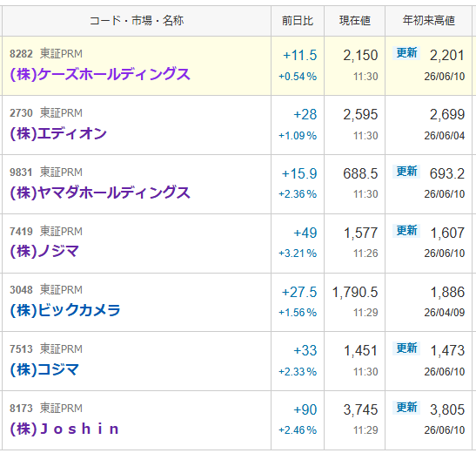
Task: Click the 更新 badge in ノジマ row
Action: (406, 231)
